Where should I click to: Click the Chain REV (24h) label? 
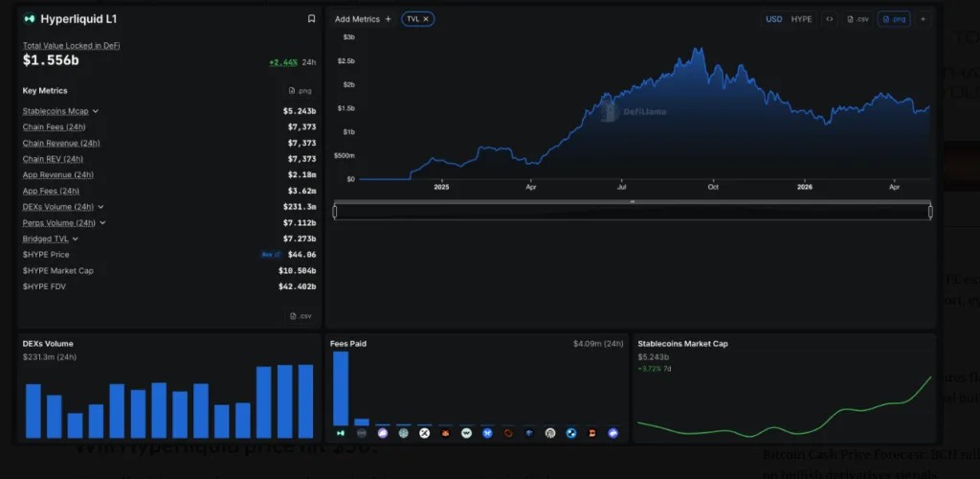53,159
